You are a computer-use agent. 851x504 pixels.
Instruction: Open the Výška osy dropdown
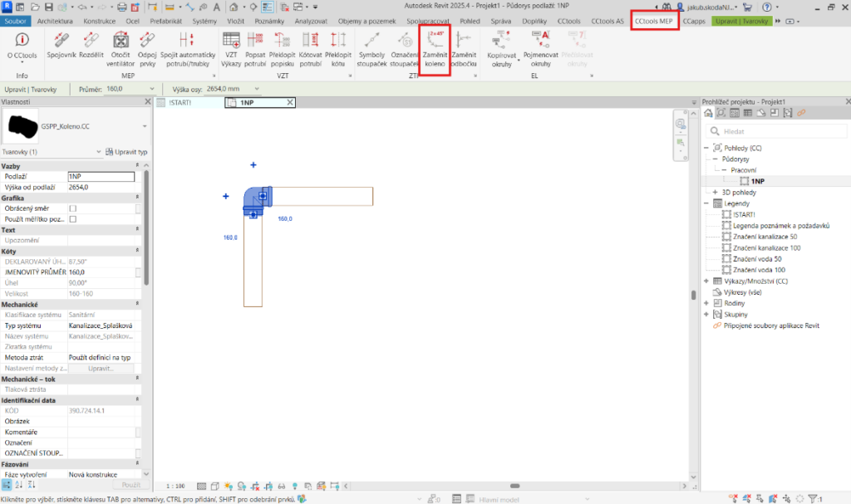[257, 89]
